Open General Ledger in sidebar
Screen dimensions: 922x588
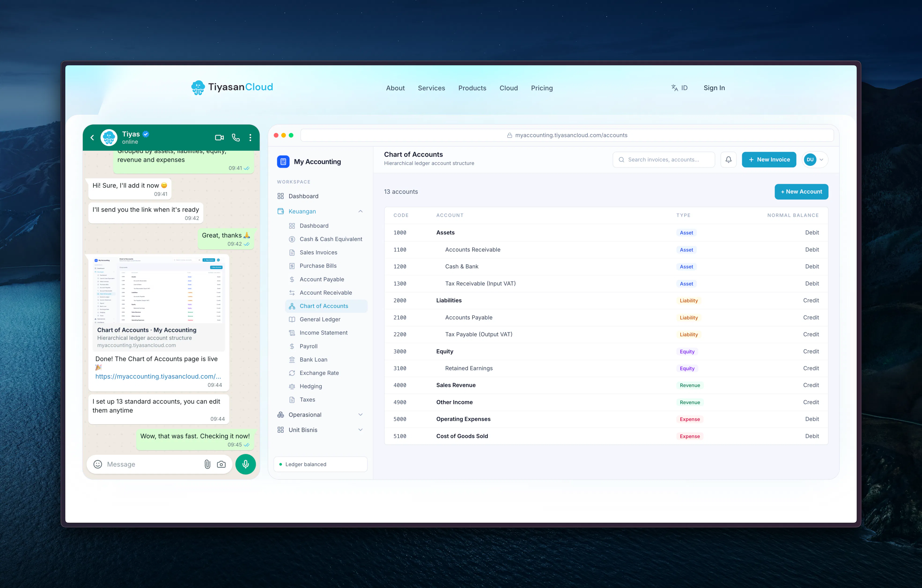coord(325,319)
